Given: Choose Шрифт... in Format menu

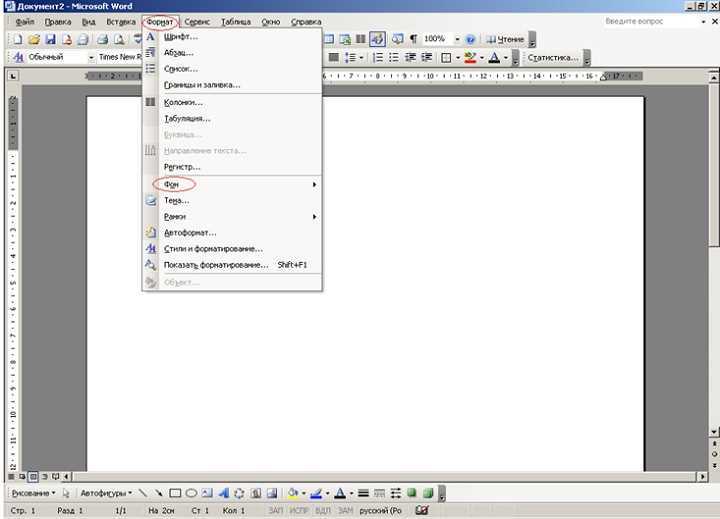Looking at the screenshot, I should pos(232,37).
